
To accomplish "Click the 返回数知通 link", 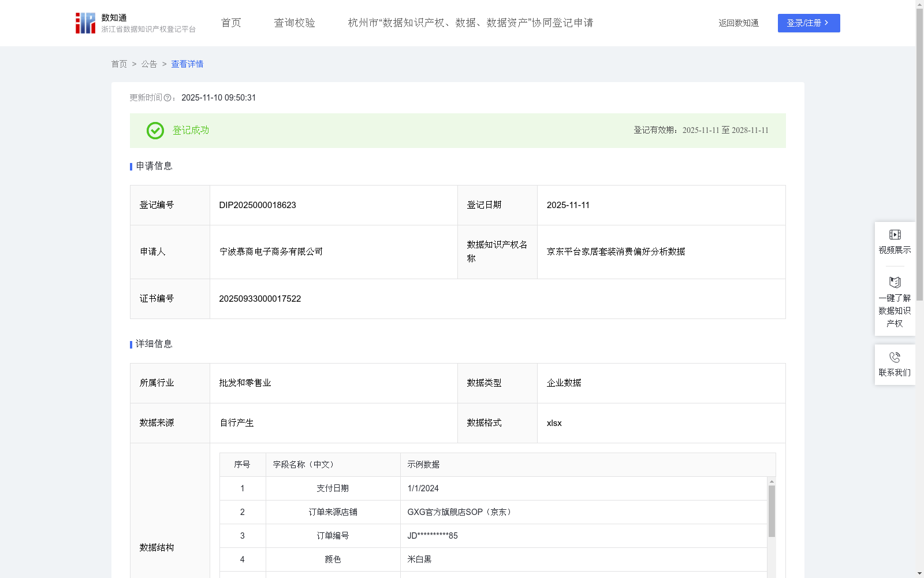I will click(738, 23).
